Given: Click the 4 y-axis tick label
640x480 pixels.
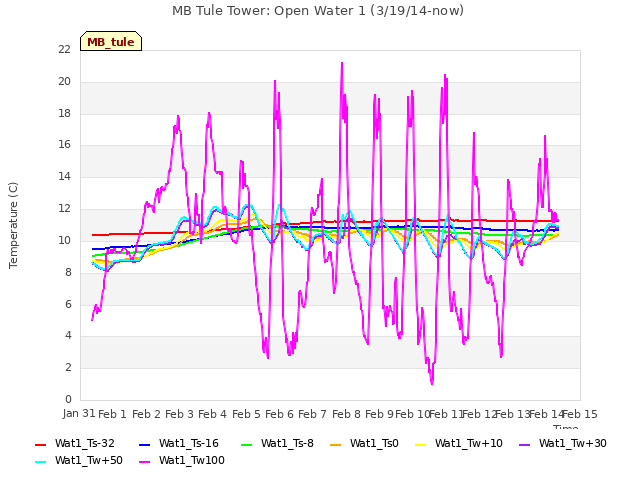Looking at the screenshot, I should tap(68, 336).
